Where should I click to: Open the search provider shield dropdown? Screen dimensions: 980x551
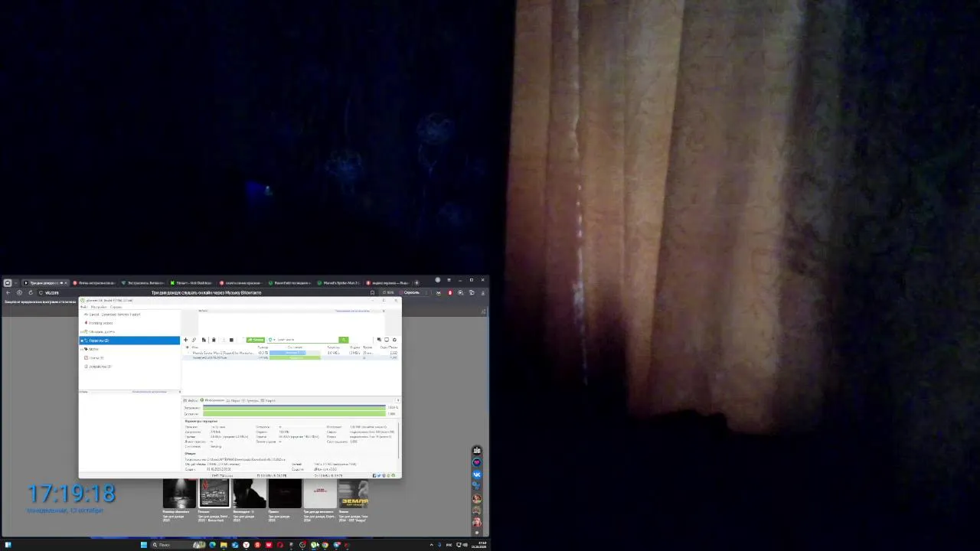[x=272, y=340]
